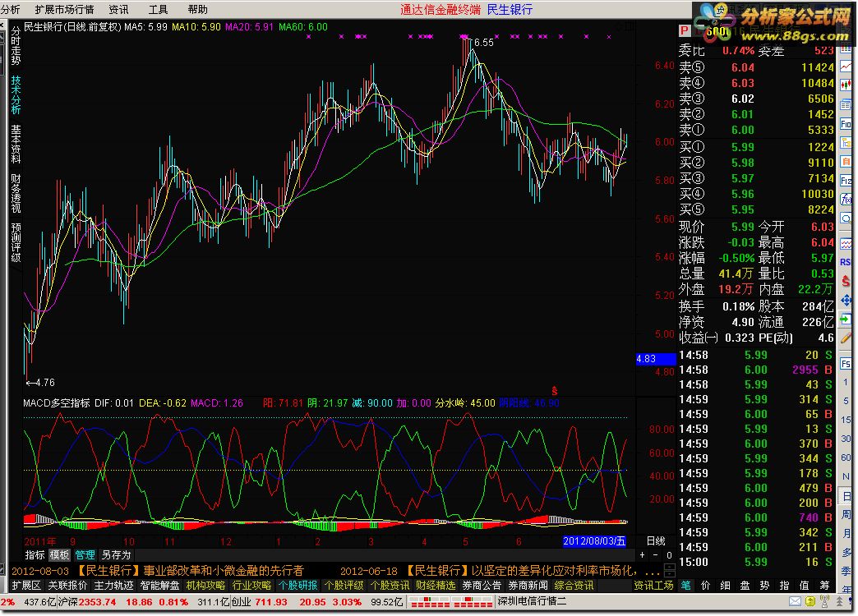Click the 个股研报 bottom tab
Screen dimensions: 858x616
tap(298, 586)
